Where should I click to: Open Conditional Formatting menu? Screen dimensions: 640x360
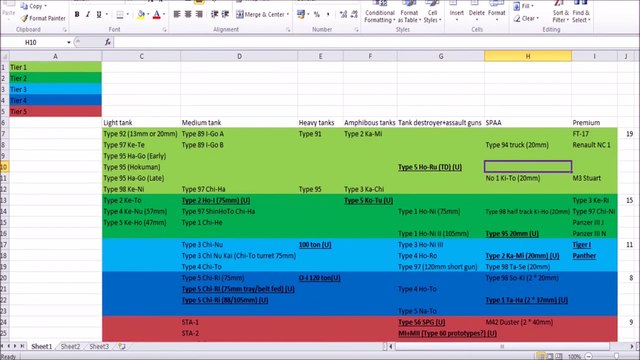pyautogui.click(x=380, y=11)
